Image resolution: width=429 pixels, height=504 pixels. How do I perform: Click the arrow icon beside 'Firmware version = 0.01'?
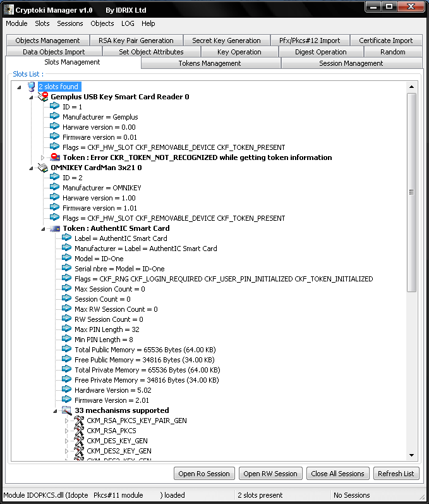coord(54,137)
